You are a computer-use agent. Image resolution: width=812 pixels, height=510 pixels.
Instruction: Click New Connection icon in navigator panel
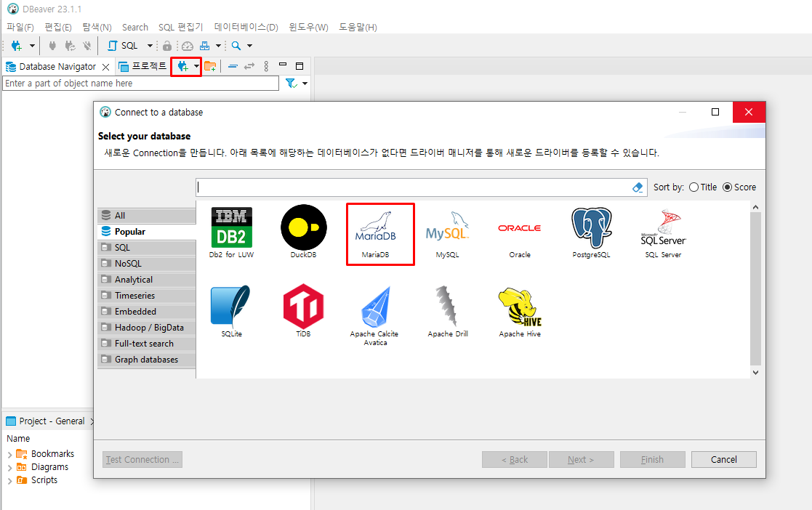click(x=182, y=66)
